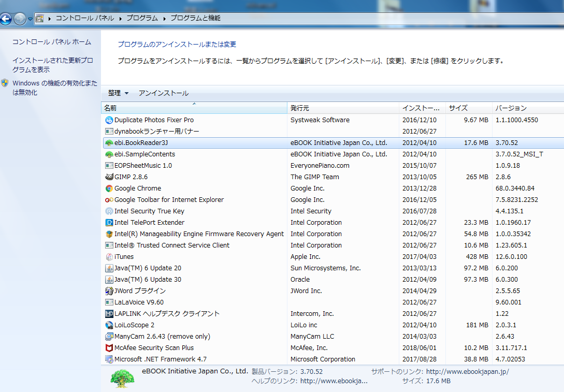Click the McAfee Security Scan Plus icon
This screenshot has width=564, height=392.
coord(109,348)
